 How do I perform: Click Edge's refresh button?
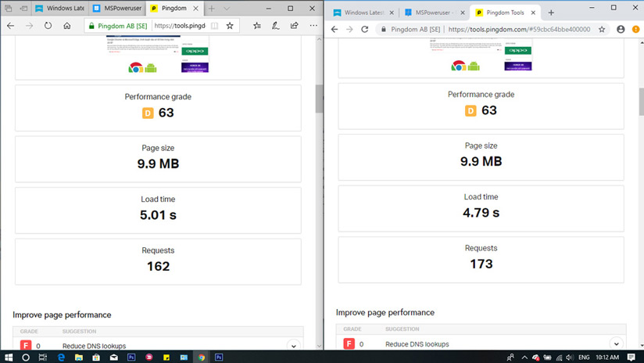pyautogui.click(x=48, y=26)
